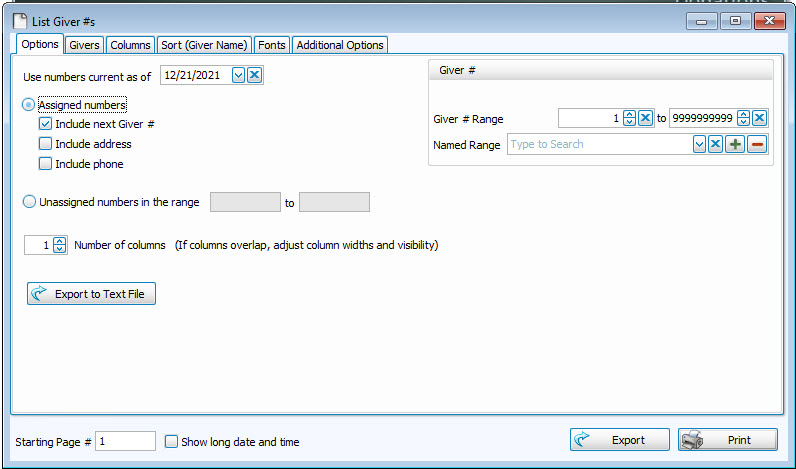Enable Include address checkbox

click(45, 144)
